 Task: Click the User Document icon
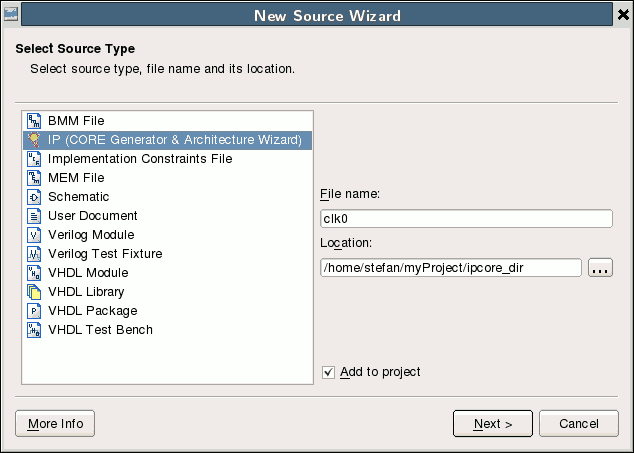[x=33, y=216]
